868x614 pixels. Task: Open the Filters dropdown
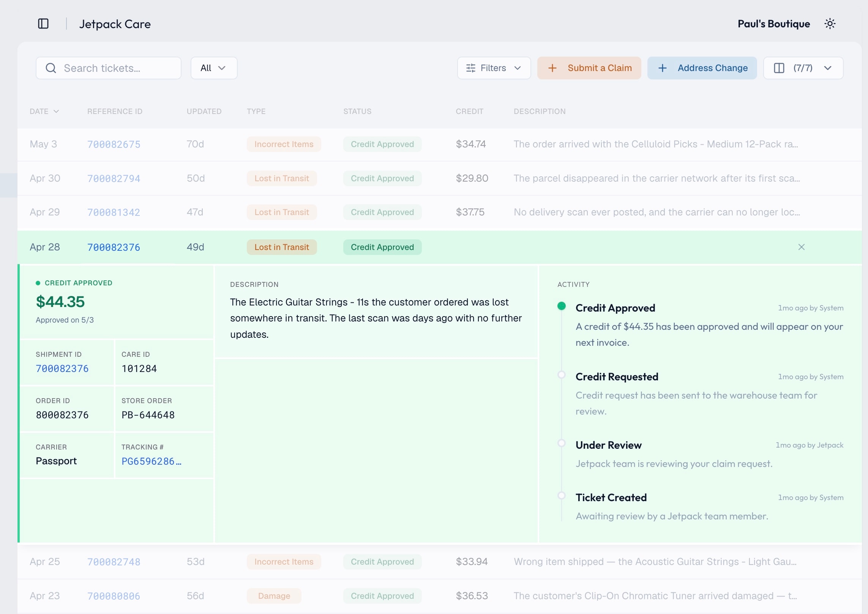pyautogui.click(x=494, y=68)
